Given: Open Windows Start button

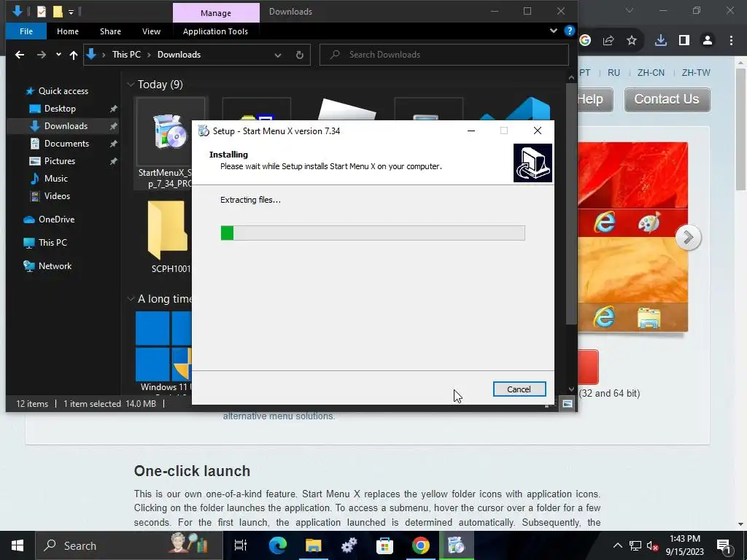Looking at the screenshot, I should pos(18,545).
